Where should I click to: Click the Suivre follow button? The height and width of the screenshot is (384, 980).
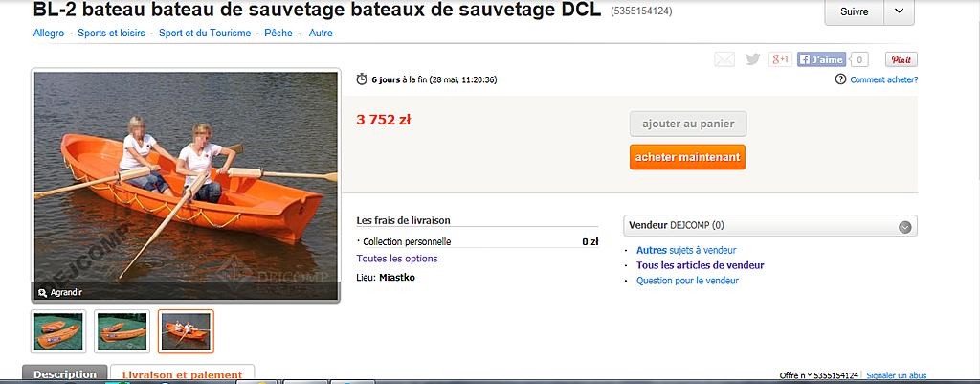click(855, 11)
